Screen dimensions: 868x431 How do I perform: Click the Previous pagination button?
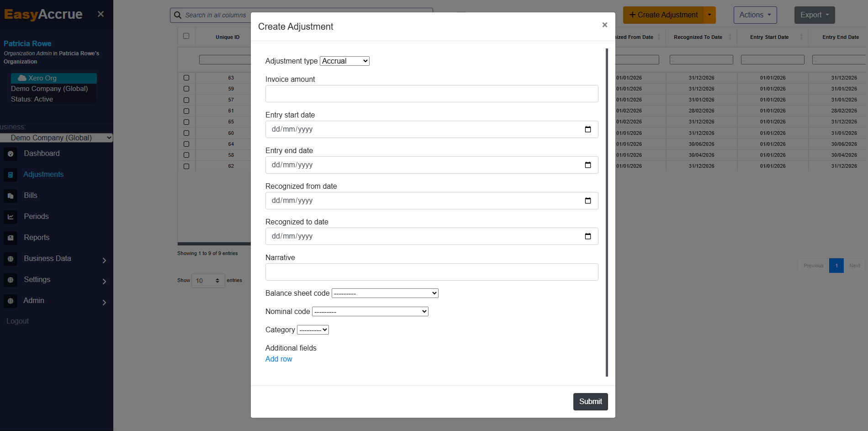click(x=813, y=266)
